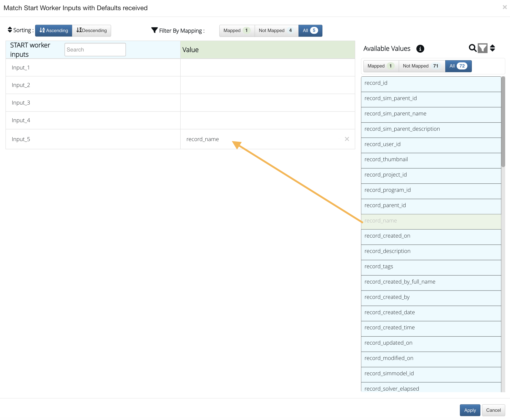Image resolution: width=510 pixels, height=420 pixels.
Task: Select record_created_by value
Action: pos(431,298)
